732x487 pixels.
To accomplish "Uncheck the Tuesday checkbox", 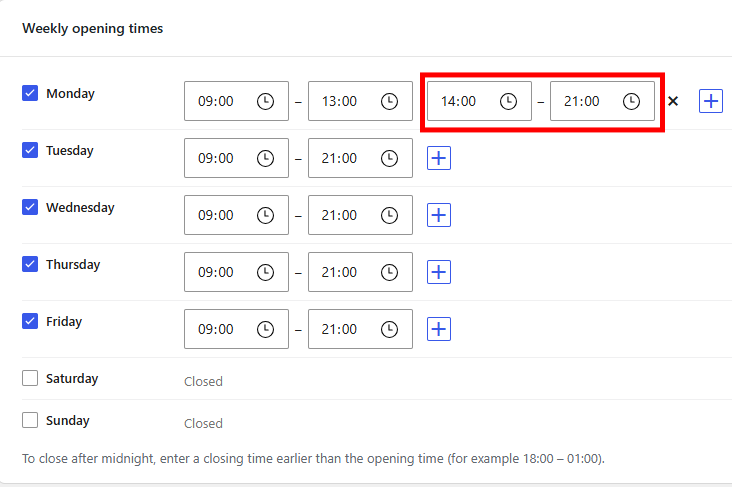I will point(30,150).
